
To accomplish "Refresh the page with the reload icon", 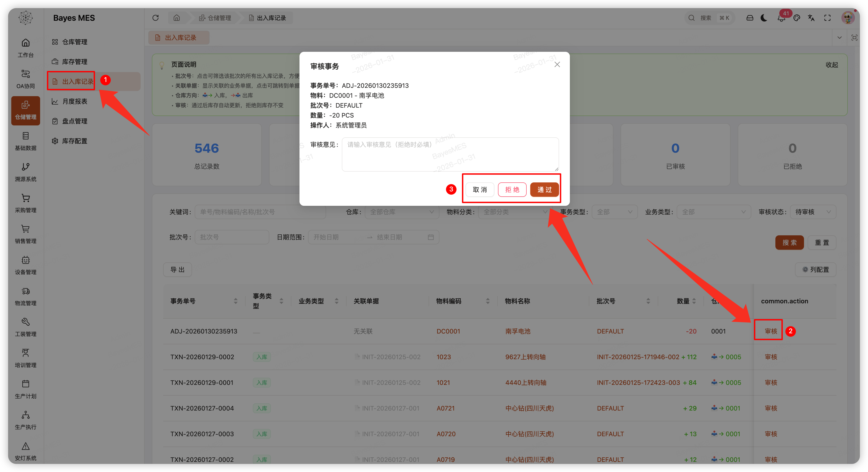I will tap(156, 18).
